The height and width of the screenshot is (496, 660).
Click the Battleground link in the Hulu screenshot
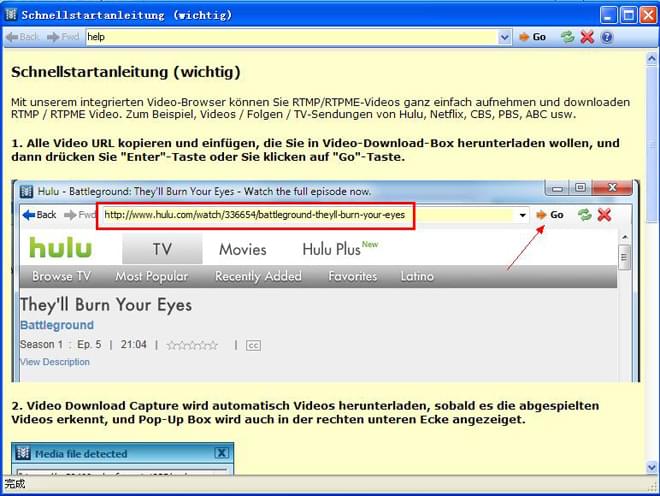coord(57,325)
